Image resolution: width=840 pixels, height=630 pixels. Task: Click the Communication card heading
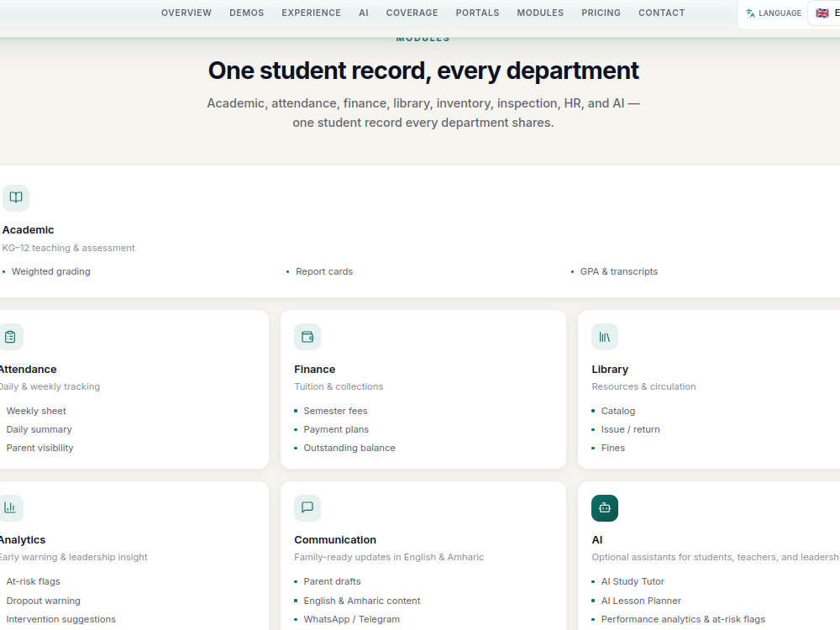pyautogui.click(x=335, y=540)
